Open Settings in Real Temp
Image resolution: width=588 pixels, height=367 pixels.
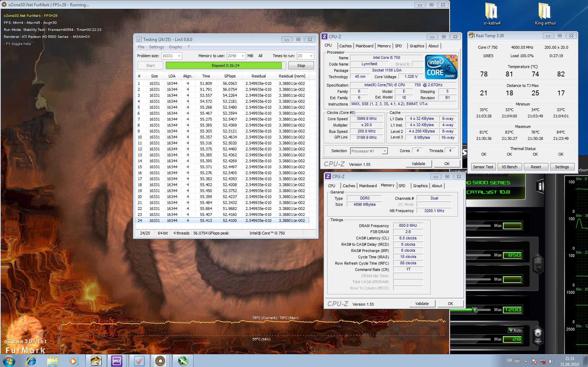pos(562,167)
